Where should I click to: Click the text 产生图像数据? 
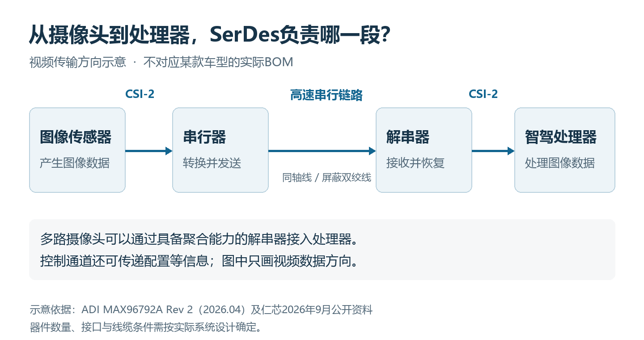click(x=75, y=163)
